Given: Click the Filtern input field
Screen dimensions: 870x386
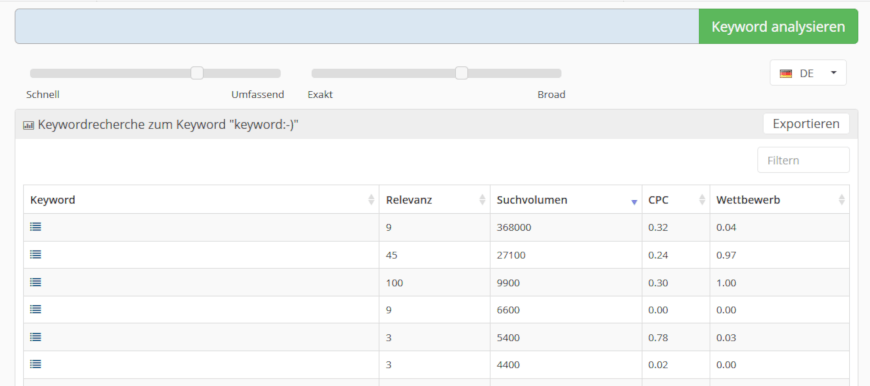Looking at the screenshot, I should click(803, 160).
